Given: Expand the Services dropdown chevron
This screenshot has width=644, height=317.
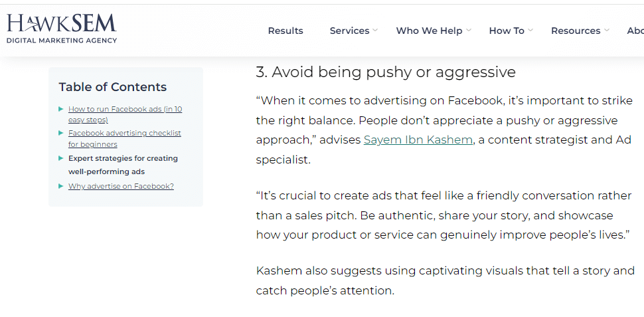Looking at the screenshot, I should (375, 30).
